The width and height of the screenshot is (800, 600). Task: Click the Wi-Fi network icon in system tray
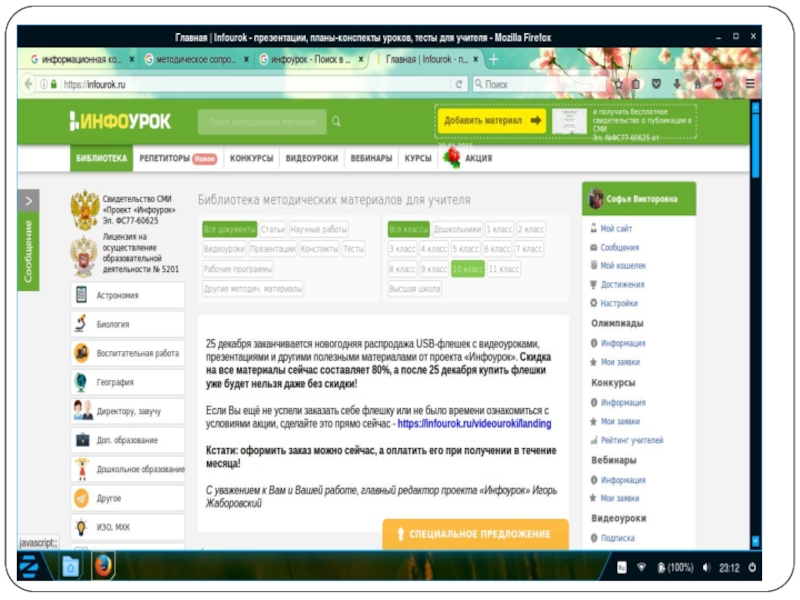[x=642, y=567]
